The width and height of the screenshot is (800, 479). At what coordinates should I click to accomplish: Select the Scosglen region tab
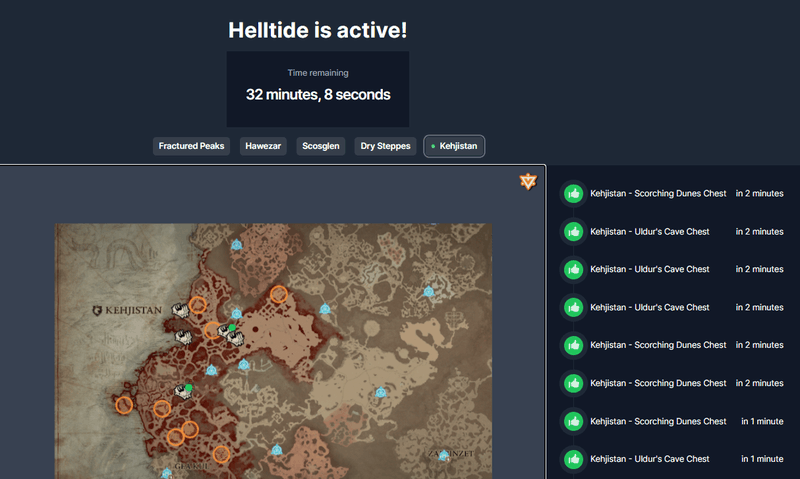coord(320,146)
